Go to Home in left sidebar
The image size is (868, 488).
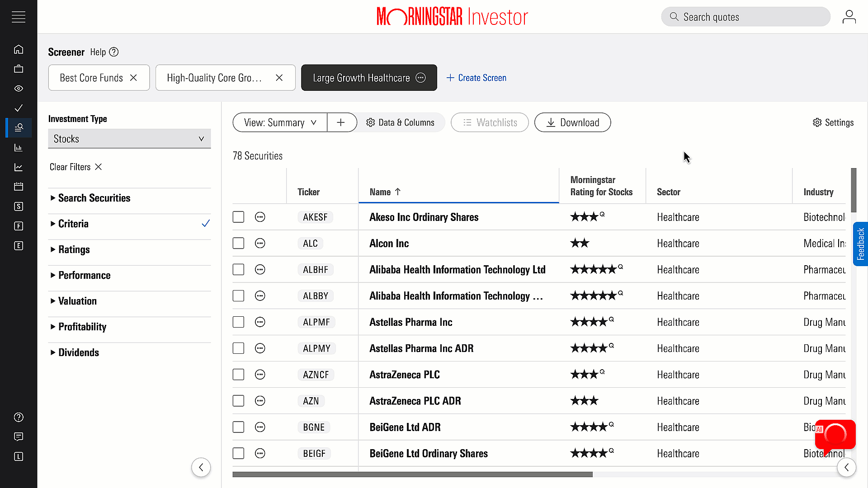click(19, 49)
